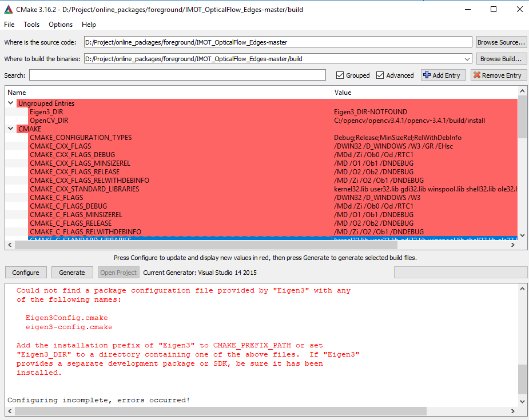The image size is (529, 420).
Task: Click the cache table scroll down arrow
Action: [x=522, y=235]
